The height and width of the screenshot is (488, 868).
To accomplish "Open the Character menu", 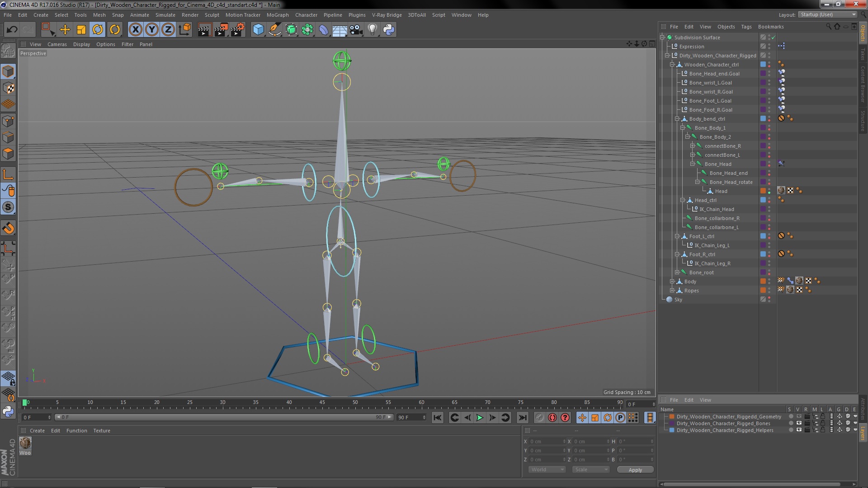I will (x=306, y=15).
